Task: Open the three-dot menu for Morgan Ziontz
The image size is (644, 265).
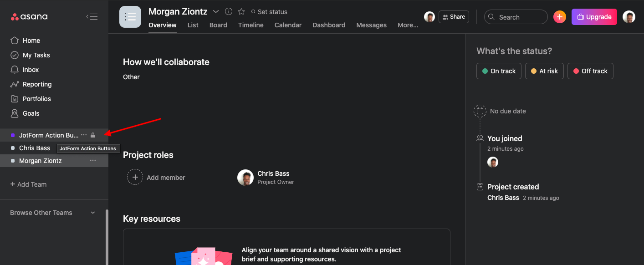Action: (93, 161)
